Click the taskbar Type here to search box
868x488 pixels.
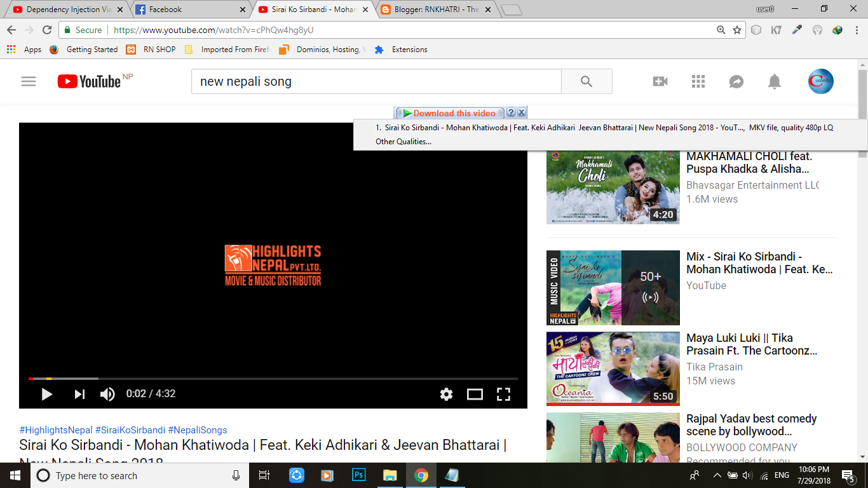pos(140,475)
